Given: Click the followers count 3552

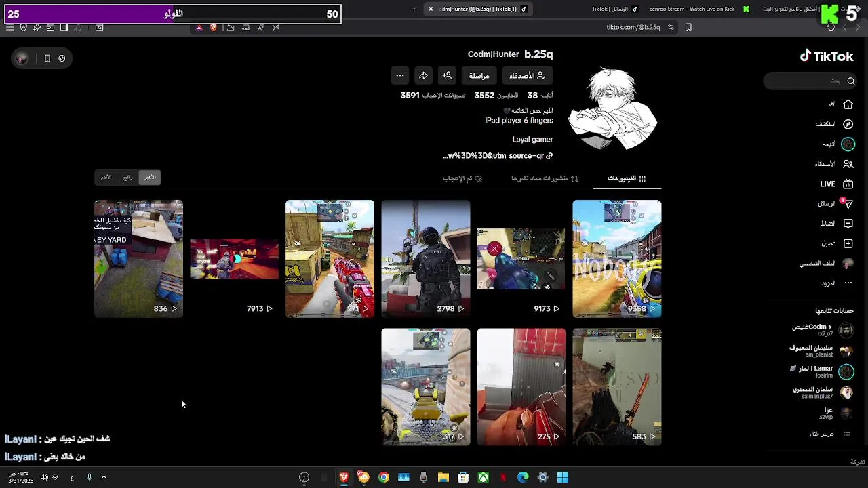Looking at the screenshot, I should coord(484,96).
